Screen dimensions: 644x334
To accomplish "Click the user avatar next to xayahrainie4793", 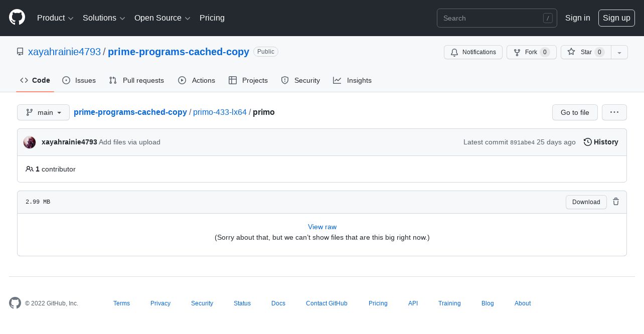I will pos(30,142).
